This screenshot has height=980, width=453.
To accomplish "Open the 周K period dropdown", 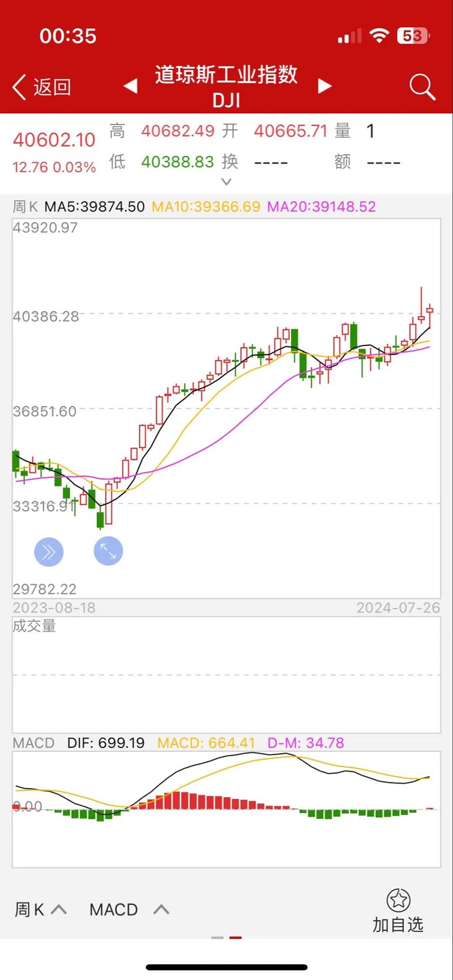I will pos(40,909).
